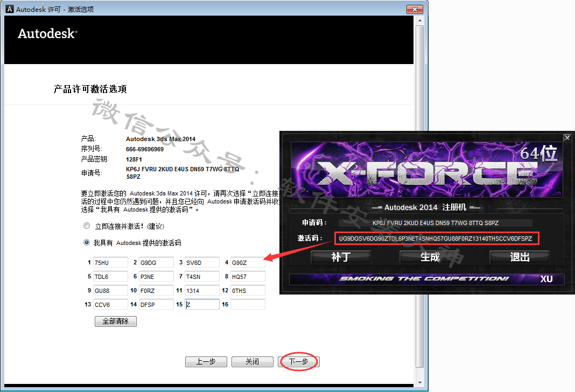Click the 补丁 patch button in X-Force
The width and height of the screenshot is (575, 392).
tap(341, 257)
